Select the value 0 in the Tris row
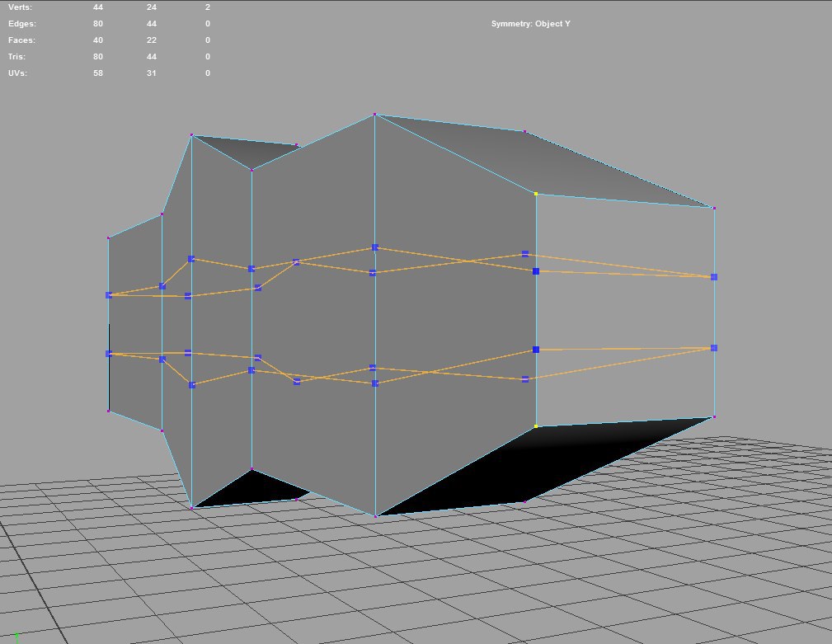The width and height of the screenshot is (832, 644). tap(208, 57)
